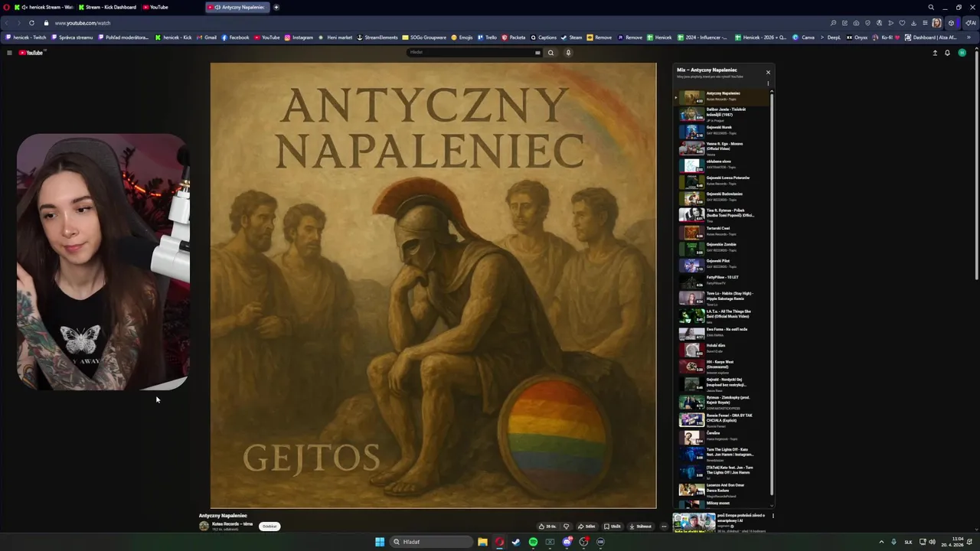
Task: Open the create/upload icon in the YouTube header
Action: (935, 53)
